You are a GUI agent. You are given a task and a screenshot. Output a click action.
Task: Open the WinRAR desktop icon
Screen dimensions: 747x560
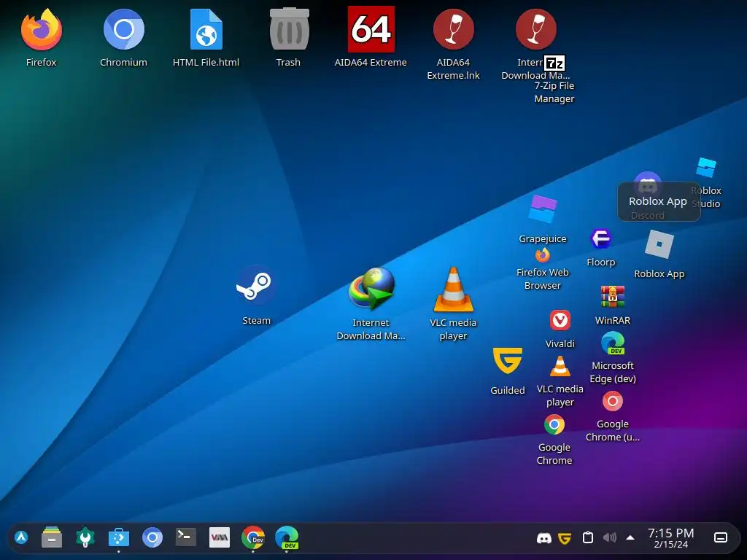click(x=613, y=297)
